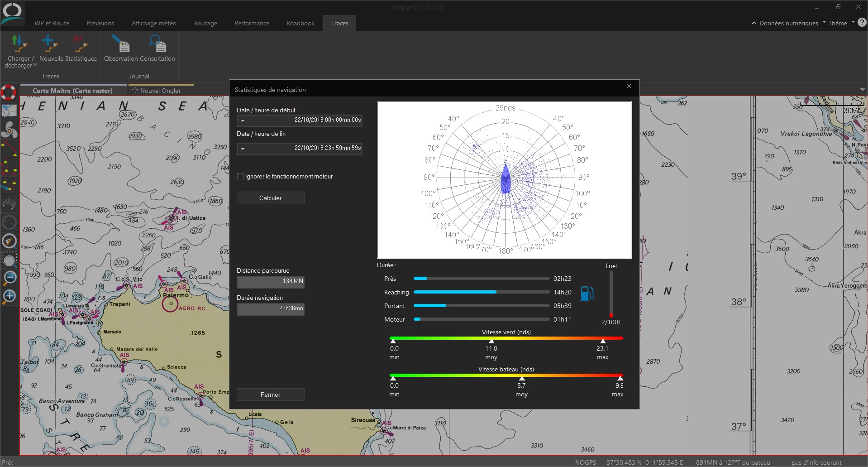Click the fuel pump icon
Image resolution: width=868 pixels, height=467 pixels.
coord(587,293)
